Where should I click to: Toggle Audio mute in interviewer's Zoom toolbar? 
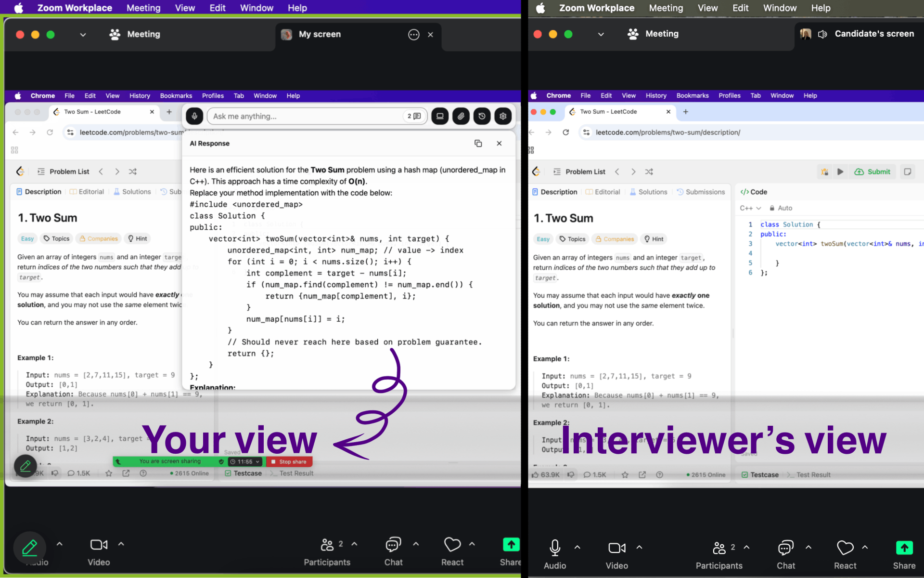click(555, 554)
